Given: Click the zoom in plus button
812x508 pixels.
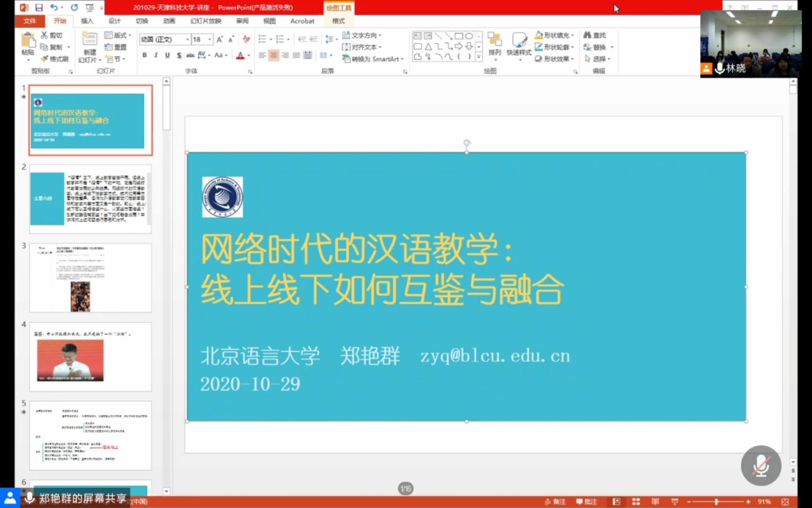Looking at the screenshot, I should coord(748,502).
